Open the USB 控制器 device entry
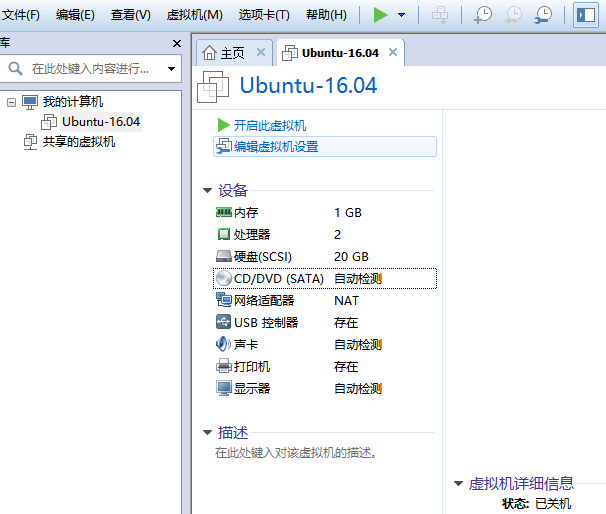 point(325,323)
